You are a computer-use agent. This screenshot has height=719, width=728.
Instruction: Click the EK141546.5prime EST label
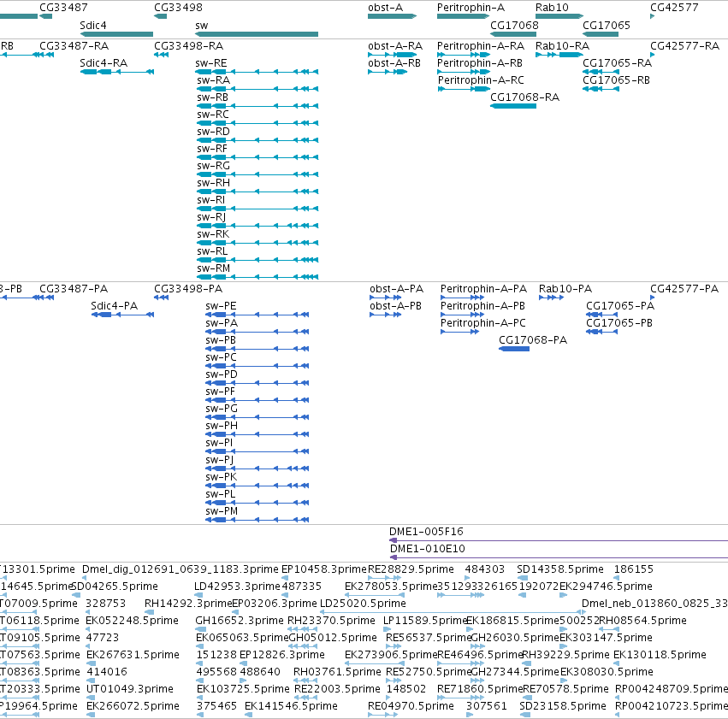pyautogui.click(x=291, y=706)
